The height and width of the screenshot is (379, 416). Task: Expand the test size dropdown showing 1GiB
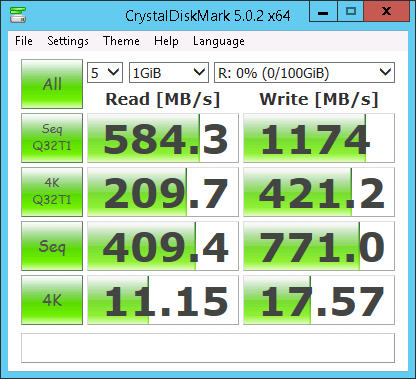169,72
